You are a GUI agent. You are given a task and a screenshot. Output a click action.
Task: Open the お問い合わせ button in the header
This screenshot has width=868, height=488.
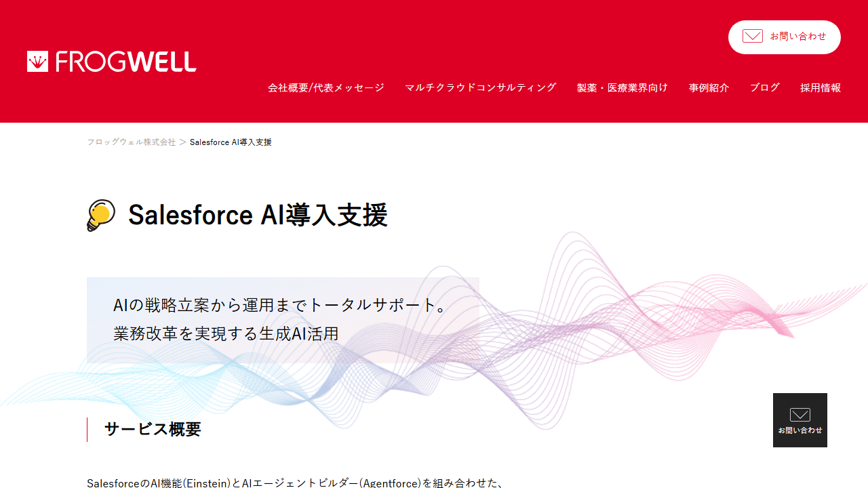click(x=785, y=37)
